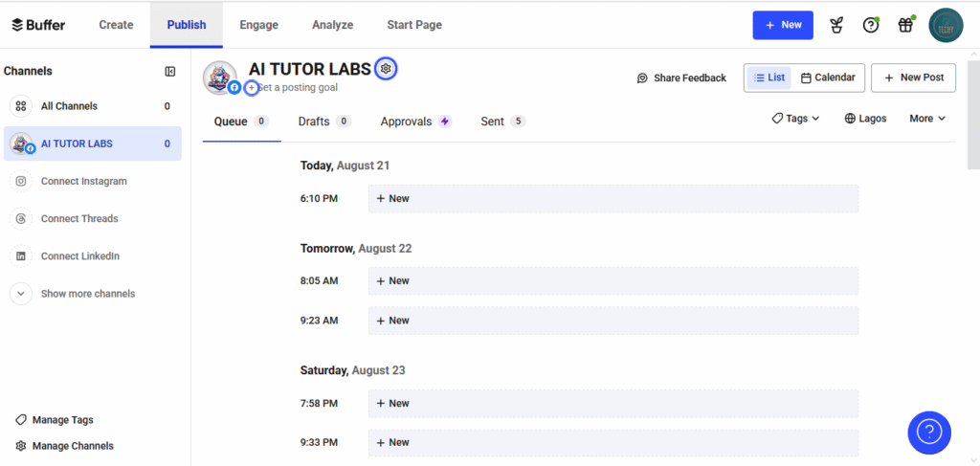980x466 pixels.
Task: Click the LinkedIn icon in sidebar
Action: click(x=21, y=256)
